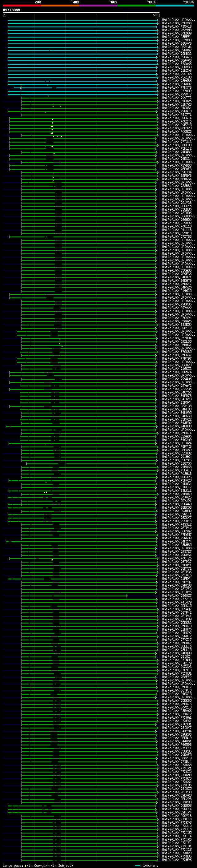Open hit UniRef100_A7XGZ0
The image size is (197, 868).
coord(177,772)
